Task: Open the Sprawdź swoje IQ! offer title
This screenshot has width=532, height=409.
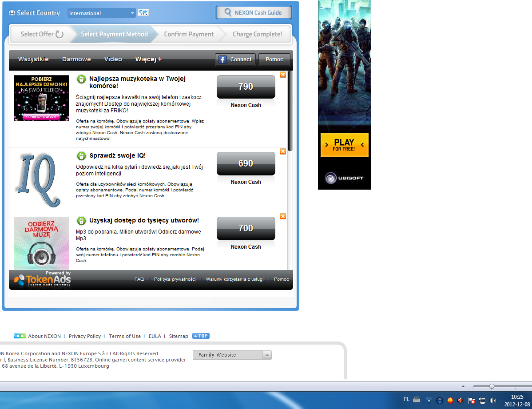Action: pos(117,155)
